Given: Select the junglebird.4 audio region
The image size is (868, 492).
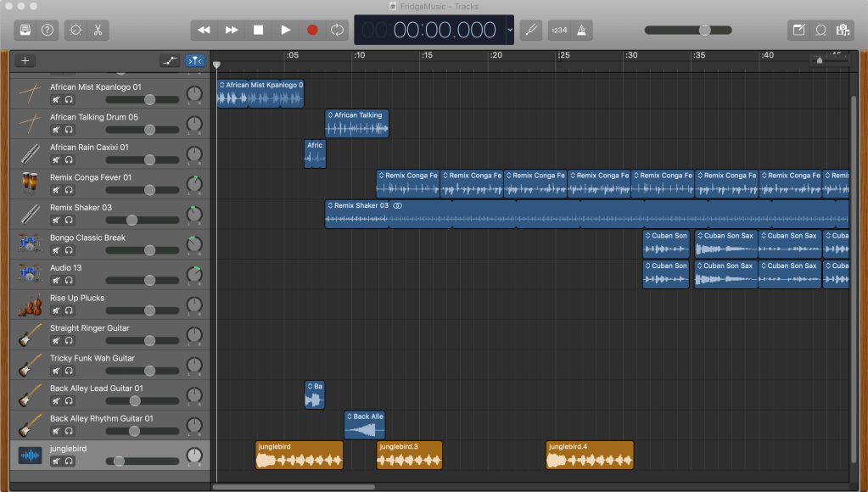Looking at the screenshot, I should point(590,456).
